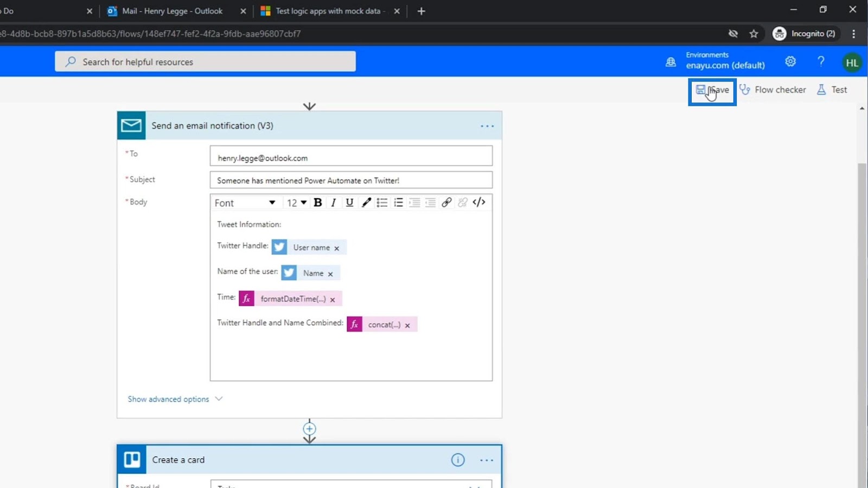The width and height of the screenshot is (868, 488).
Task: Expand Show advanced options
Action: pos(175,399)
